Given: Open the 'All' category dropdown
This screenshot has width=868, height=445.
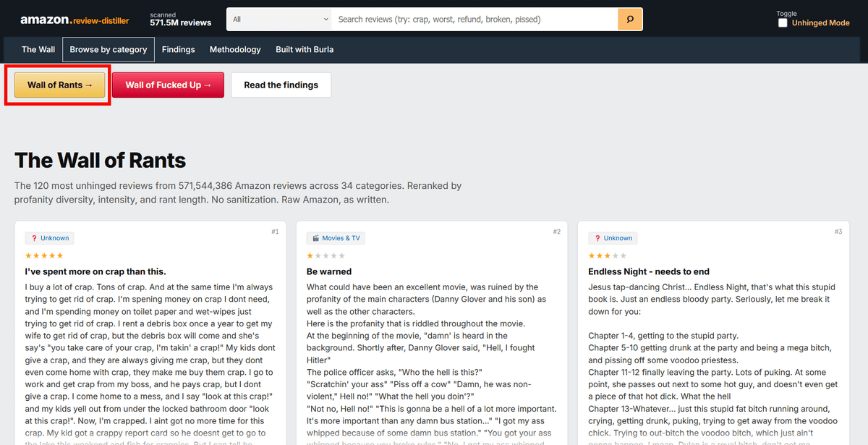Looking at the screenshot, I should [278, 19].
